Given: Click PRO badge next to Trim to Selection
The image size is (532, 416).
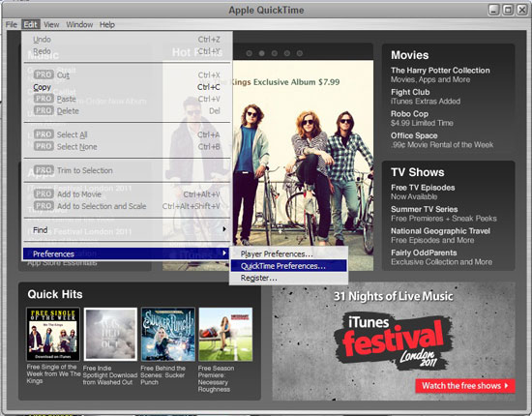Looking at the screenshot, I should pos(44,170).
